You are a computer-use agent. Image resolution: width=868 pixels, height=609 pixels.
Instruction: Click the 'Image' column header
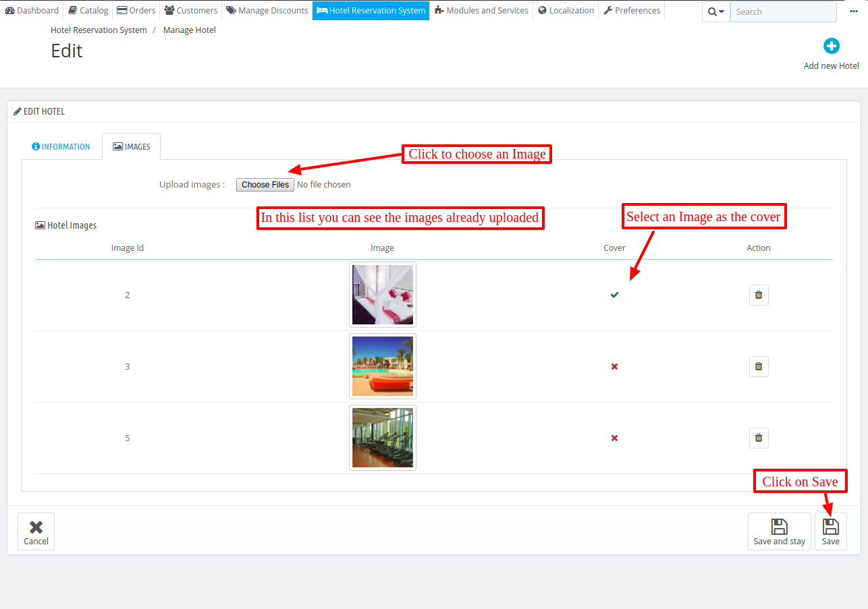pyautogui.click(x=382, y=248)
